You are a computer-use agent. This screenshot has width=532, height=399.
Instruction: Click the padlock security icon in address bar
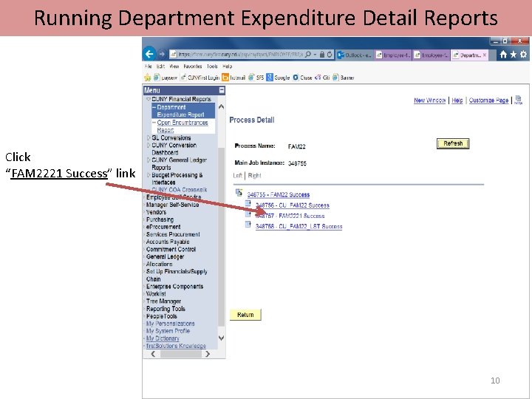(322, 54)
